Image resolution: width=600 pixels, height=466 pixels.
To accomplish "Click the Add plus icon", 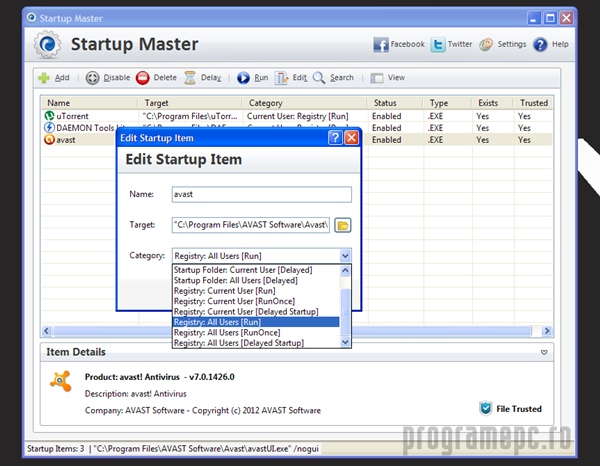I will [x=44, y=78].
